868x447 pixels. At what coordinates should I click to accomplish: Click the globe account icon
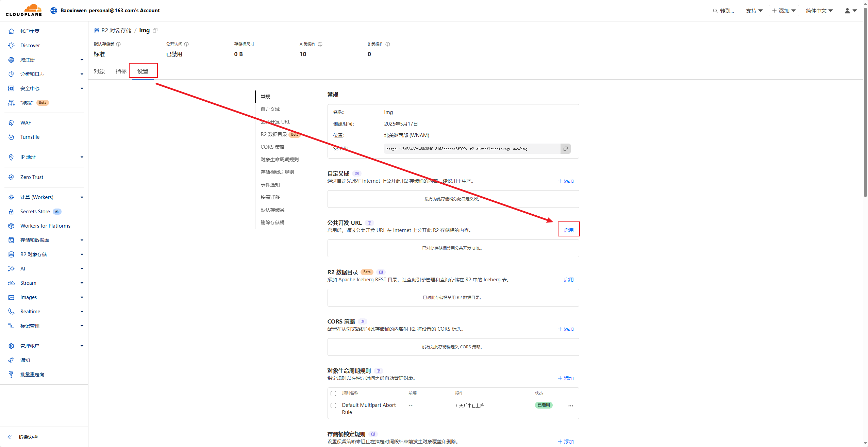tap(54, 11)
